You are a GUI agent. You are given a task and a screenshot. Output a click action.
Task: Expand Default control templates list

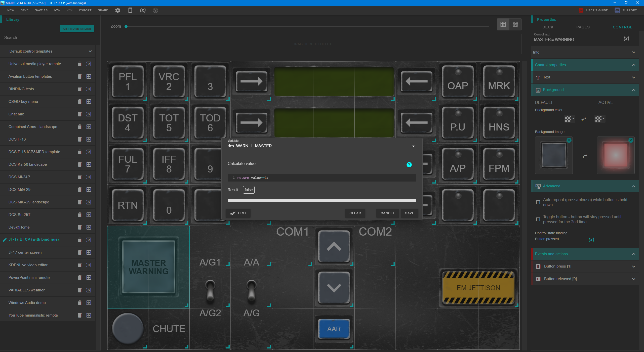pos(90,51)
